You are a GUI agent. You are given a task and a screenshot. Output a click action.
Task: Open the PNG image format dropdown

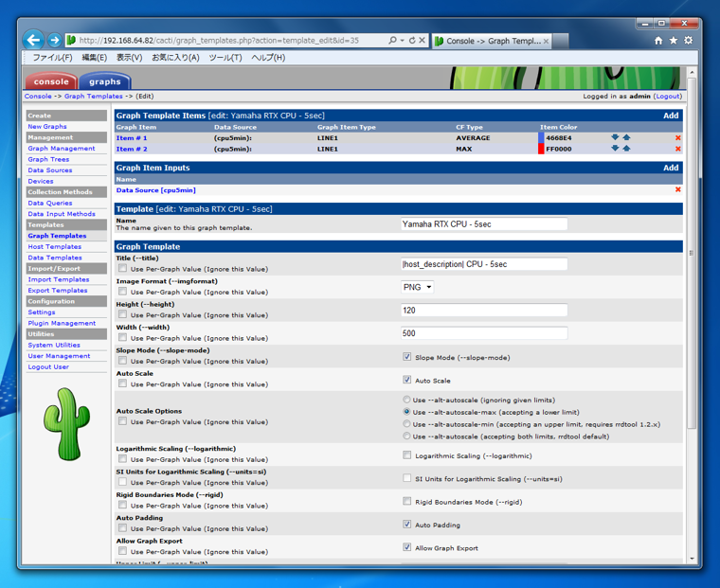[417, 287]
